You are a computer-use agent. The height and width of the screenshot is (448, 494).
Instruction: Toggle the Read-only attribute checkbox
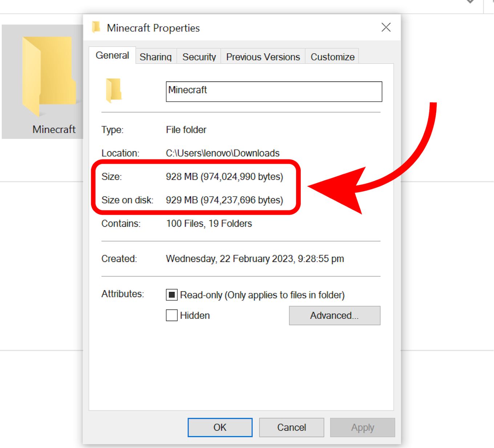[x=172, y=295]
